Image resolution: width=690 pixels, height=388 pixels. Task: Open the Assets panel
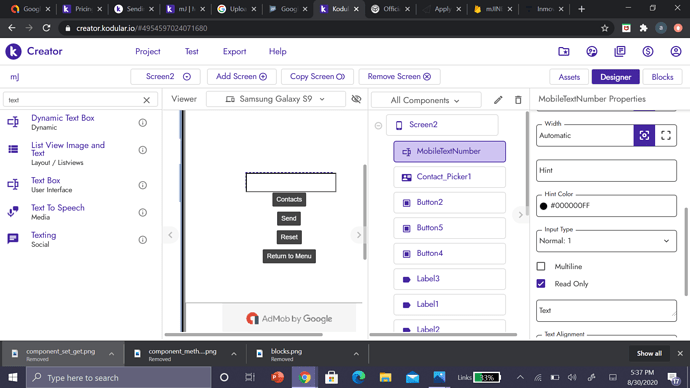click(x=569, y=77)
